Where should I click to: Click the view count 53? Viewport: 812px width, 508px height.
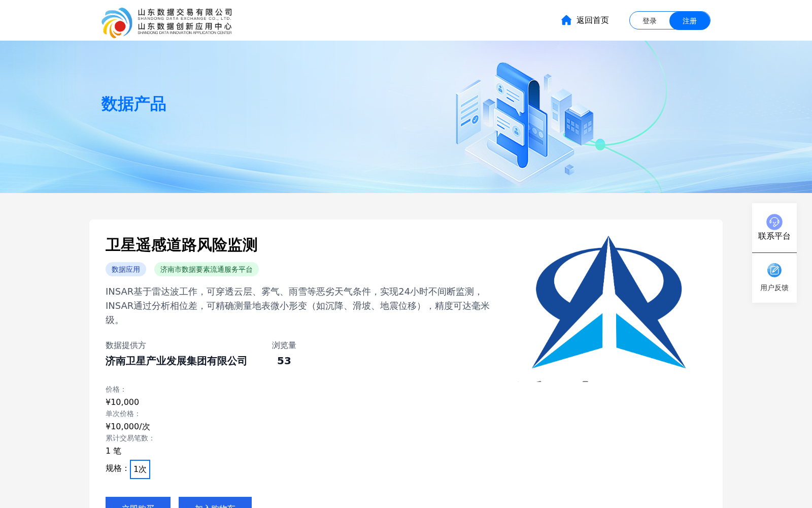284,361
